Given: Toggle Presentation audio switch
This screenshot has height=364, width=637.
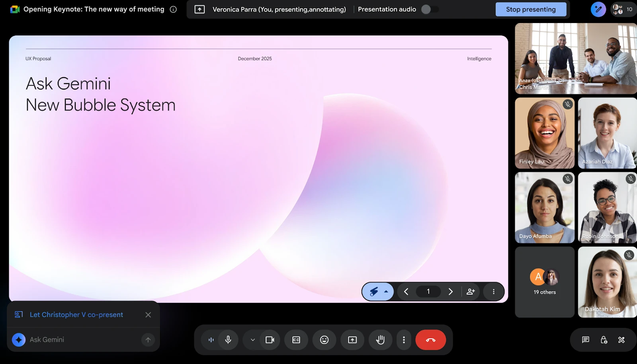Looking at the screenshot, I should (x=430, y=9).
